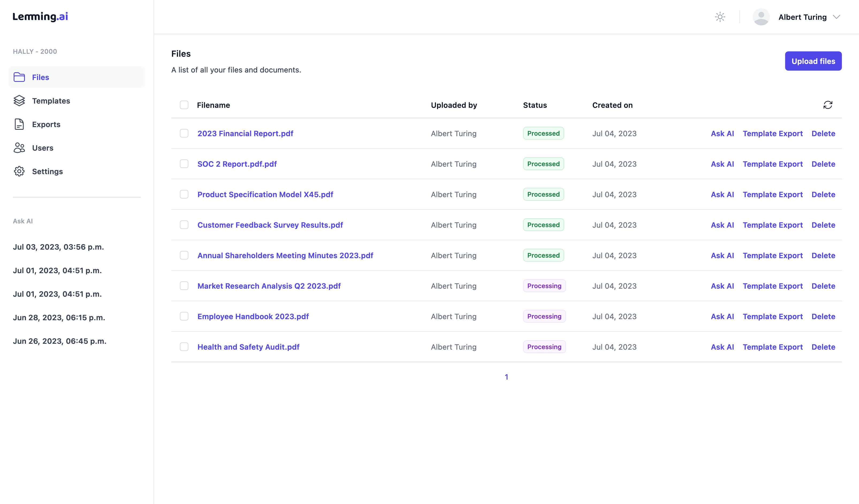Ask AI about Customer Feedback Survey Results.pdf
Image resolution: width=859 pixels, height=504 pixels.
tap(722, 225)
